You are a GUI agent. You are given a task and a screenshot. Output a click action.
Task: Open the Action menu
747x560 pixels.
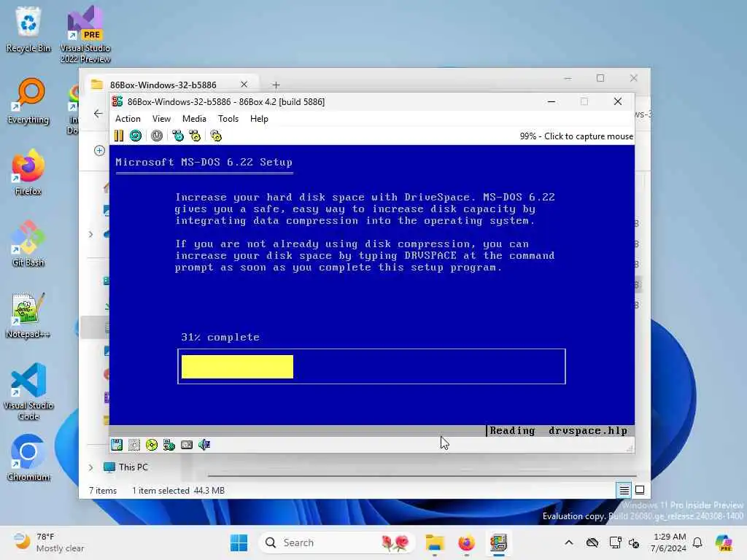coord(128,119)
